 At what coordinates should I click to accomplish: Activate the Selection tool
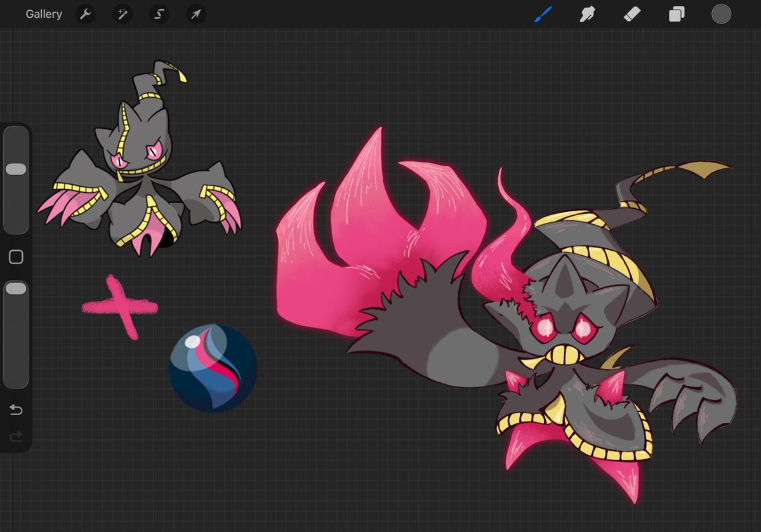tap(159, 14)
